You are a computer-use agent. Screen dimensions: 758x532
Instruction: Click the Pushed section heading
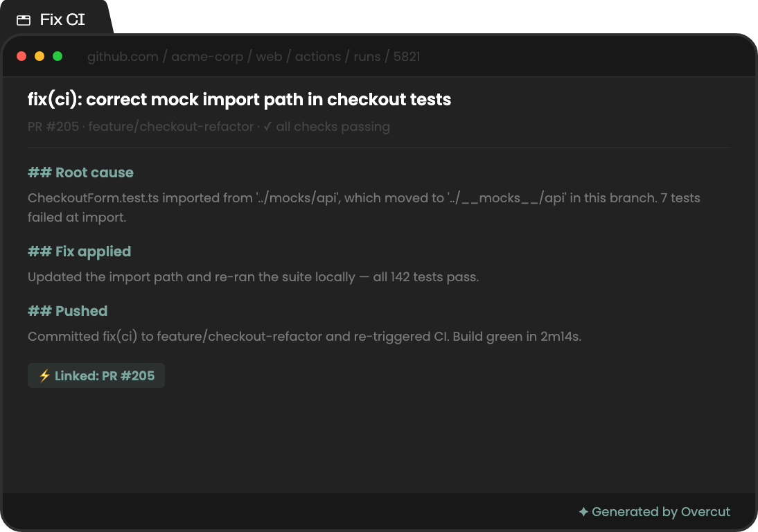tap(68, 311)
